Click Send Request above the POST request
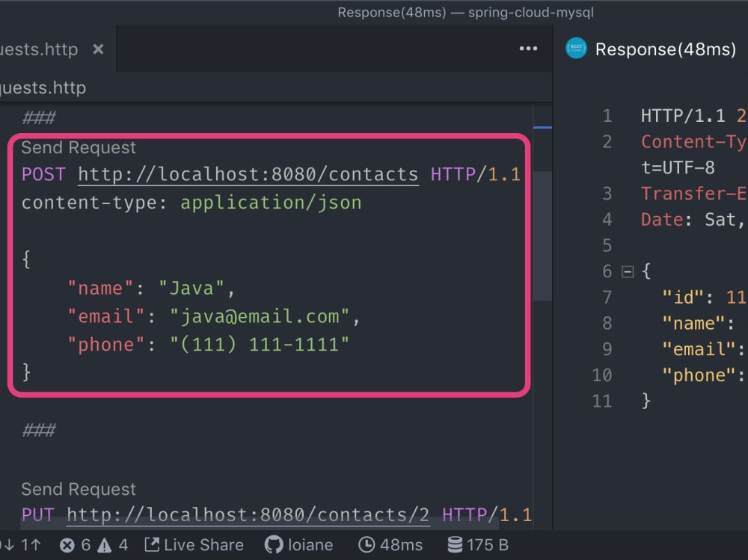Screen dimensions: 748x560 pos(79,148)
